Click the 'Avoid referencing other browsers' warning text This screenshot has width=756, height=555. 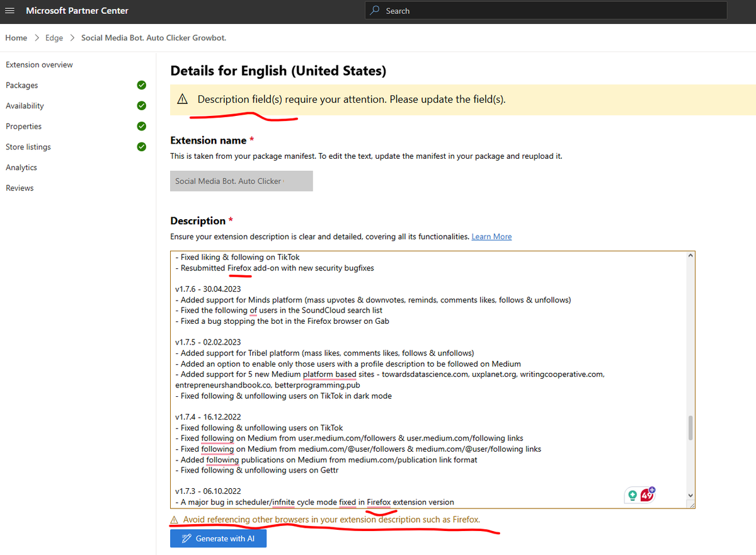[331, 520]
